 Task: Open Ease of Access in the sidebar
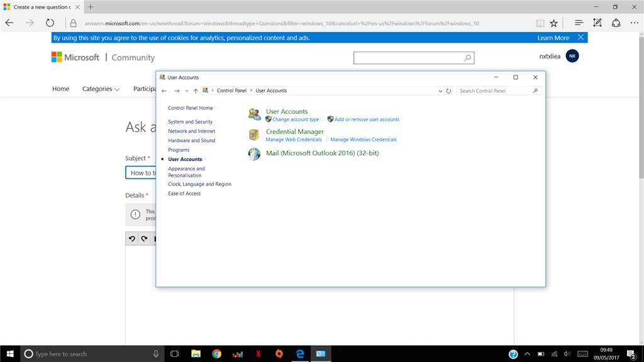tap(184, 194)
